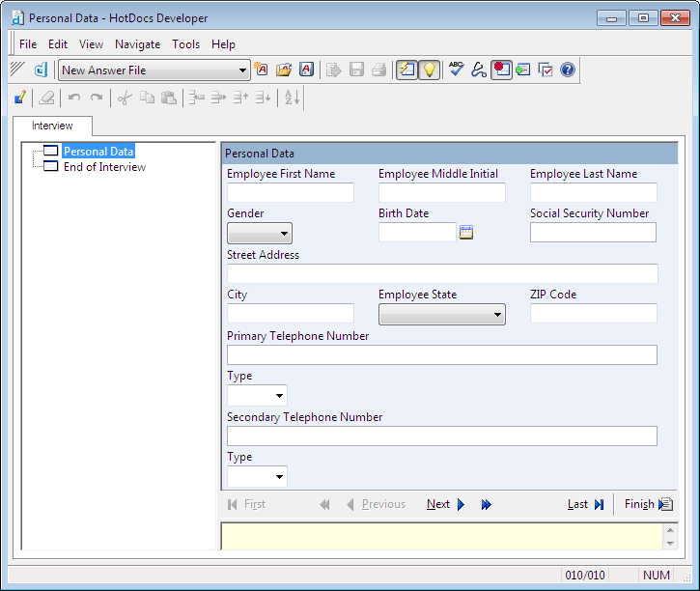The height and width of the screenshot is (591, 700).
Task: Click the send to document icon
Action: click(333, 70)
